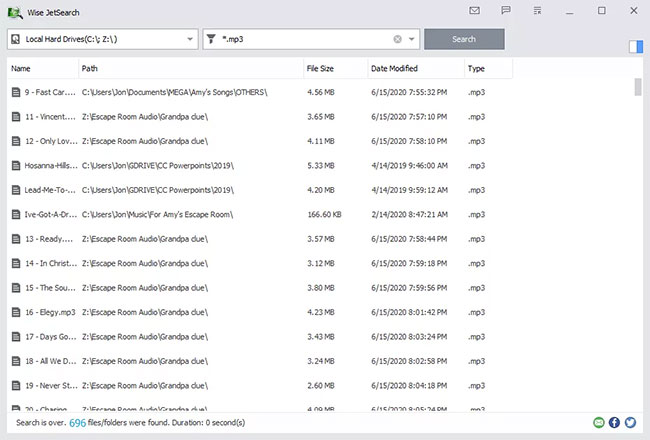Click the path ending in Amy's Songs\OTHERS\
650x440 pixels.
click(x=175, y=92)
